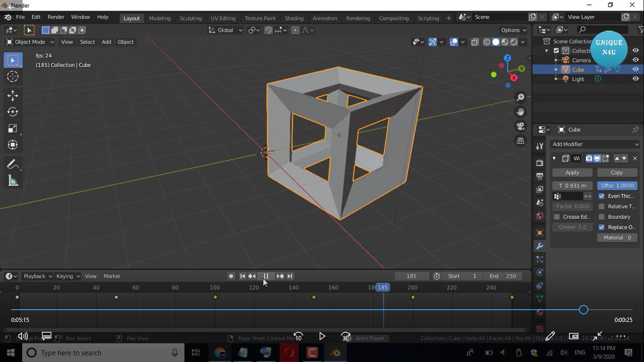Open the Render menu
The width and height of the screenshot is (644, 362).
coord(56,17)
